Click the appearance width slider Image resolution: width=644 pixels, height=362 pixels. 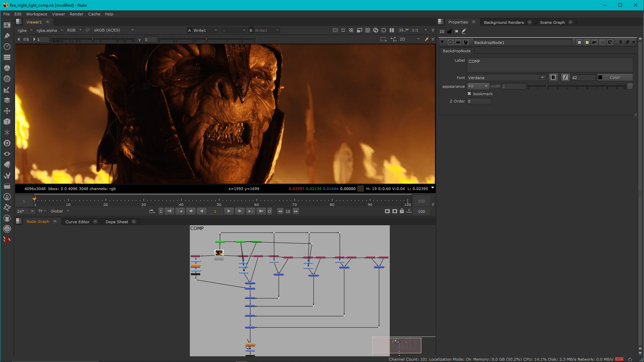coord(577,86)
